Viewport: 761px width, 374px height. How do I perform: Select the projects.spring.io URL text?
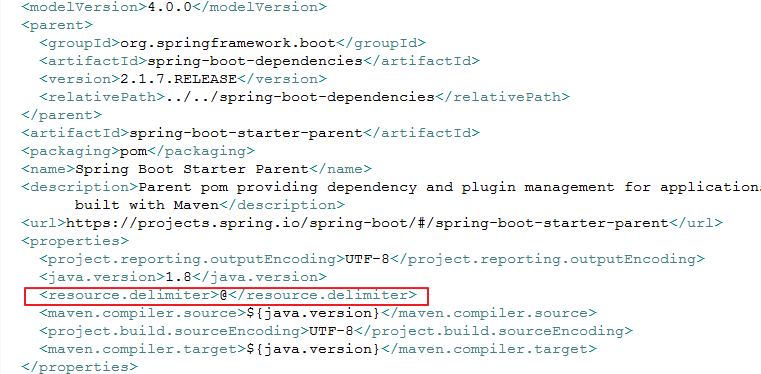pos(367,223)
